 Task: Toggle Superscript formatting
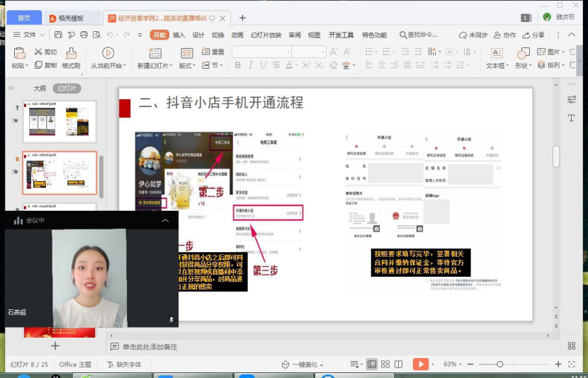point(306,65)
